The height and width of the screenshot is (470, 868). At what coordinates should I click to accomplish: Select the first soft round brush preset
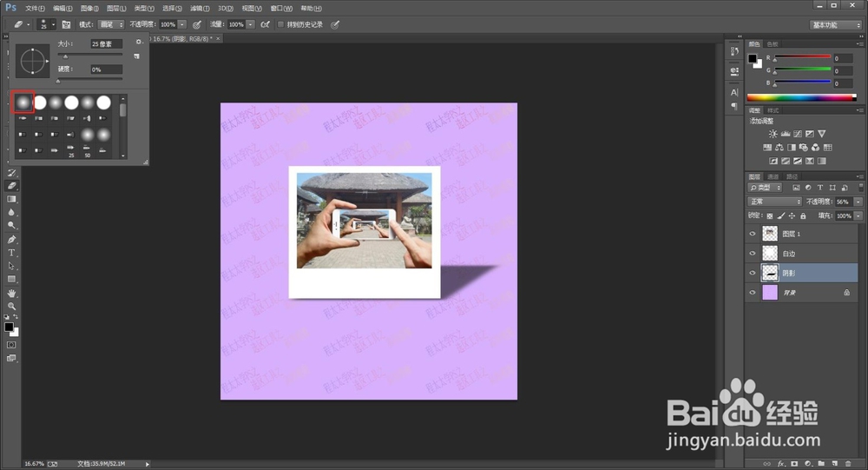click(x=23, y=103)
